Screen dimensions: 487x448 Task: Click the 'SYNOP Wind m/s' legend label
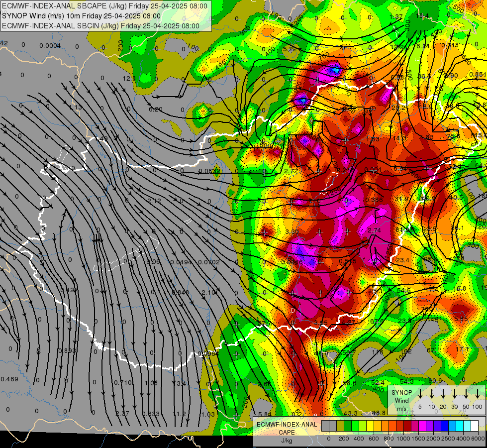tap(401, 400)
